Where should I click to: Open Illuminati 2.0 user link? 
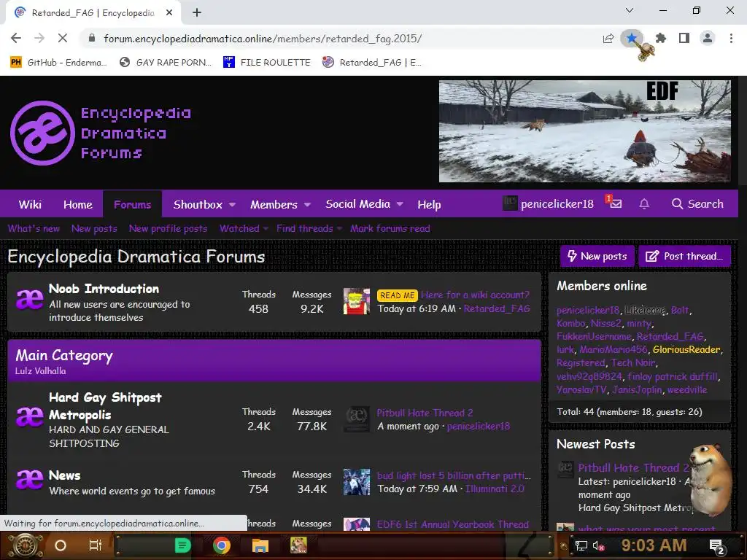(495, 489)
